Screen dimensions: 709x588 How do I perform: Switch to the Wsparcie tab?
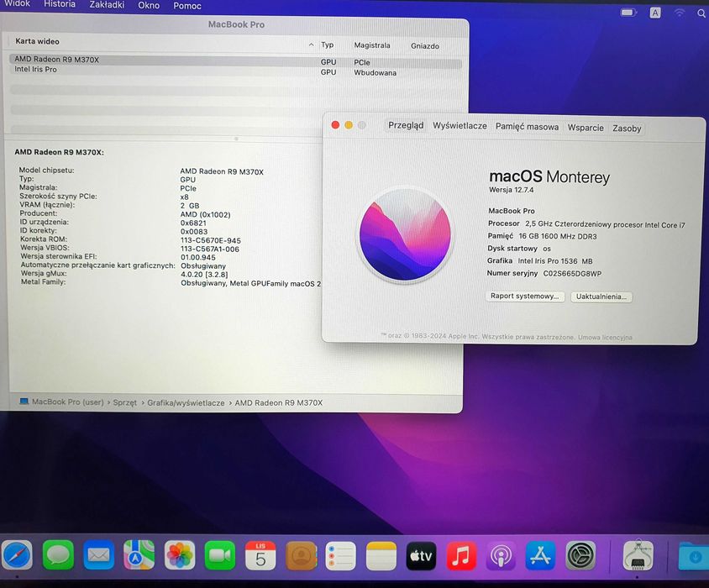click(586, 128)
